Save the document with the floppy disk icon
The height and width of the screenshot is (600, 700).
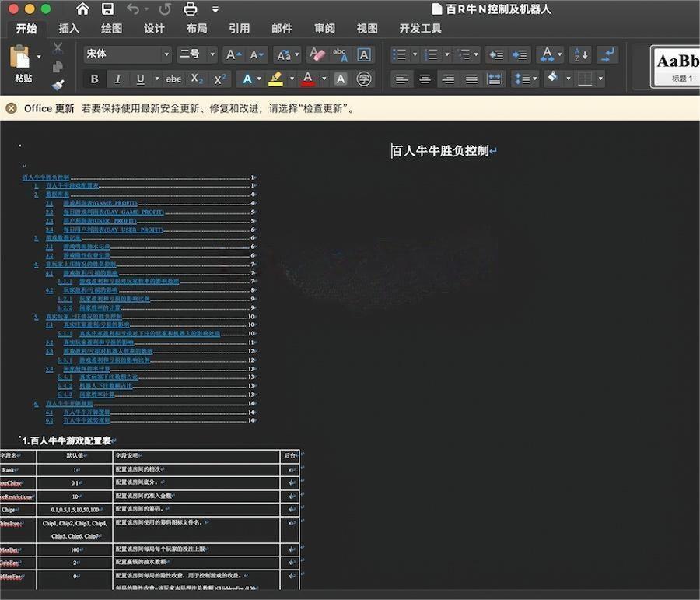[107, 9]
